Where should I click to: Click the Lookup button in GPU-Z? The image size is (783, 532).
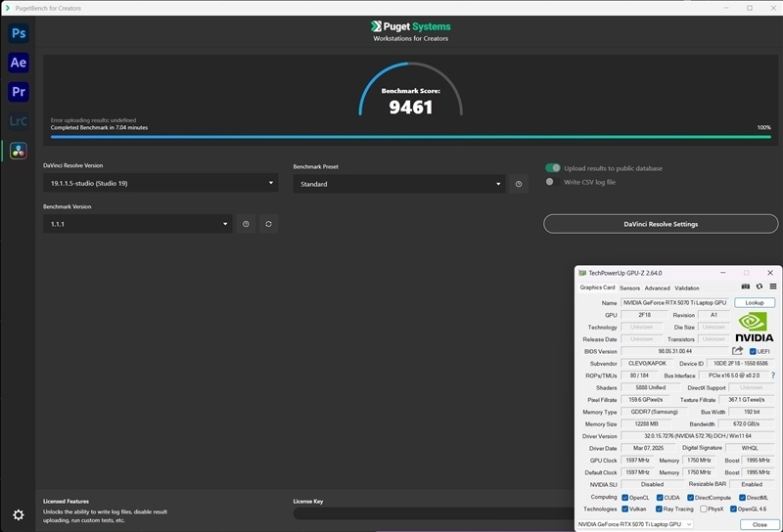[755, 302]
